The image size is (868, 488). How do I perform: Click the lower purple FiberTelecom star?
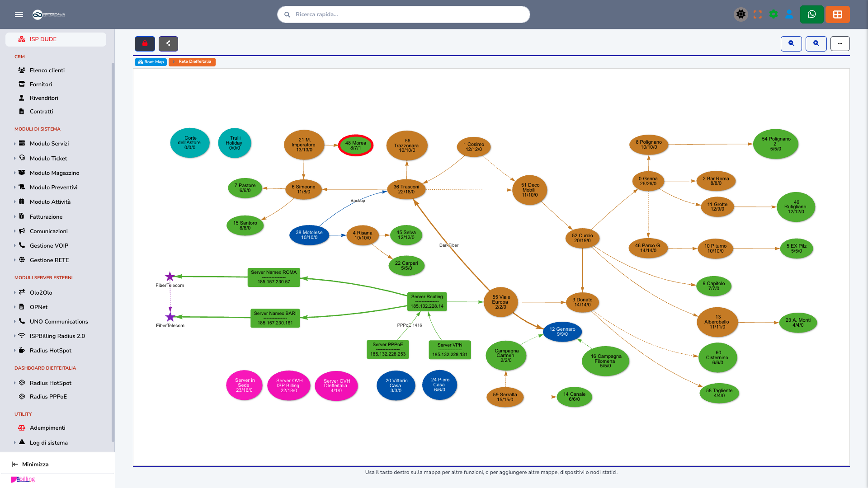(170, 317)
